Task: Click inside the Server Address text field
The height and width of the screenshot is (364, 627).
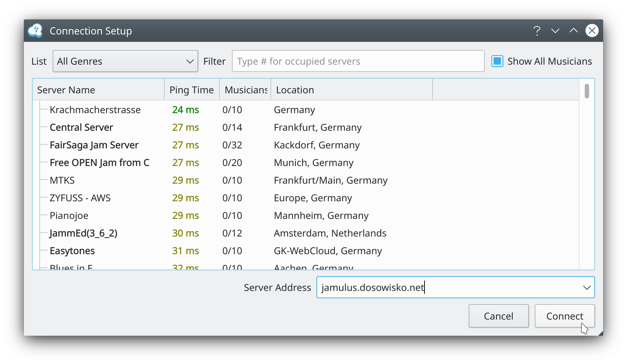Action: point(448,288)
